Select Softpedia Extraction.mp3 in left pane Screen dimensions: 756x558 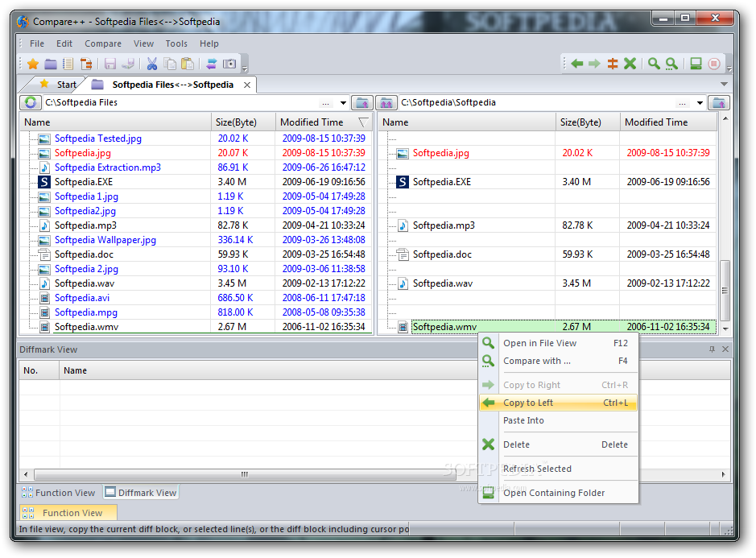click(108, 167)
